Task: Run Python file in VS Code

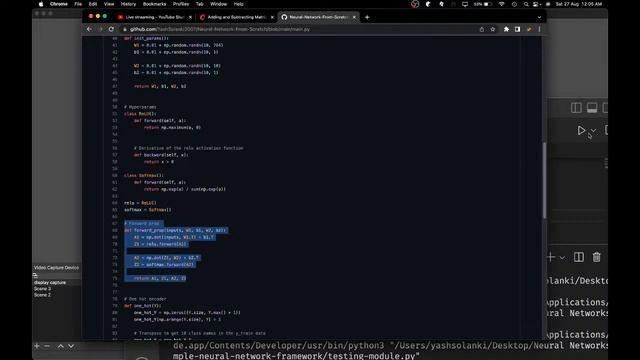Action: (x=581, y=131)
